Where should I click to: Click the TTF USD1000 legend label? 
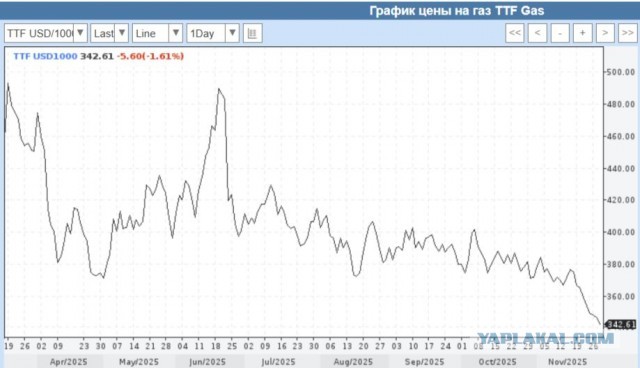(x=45, y=56)
